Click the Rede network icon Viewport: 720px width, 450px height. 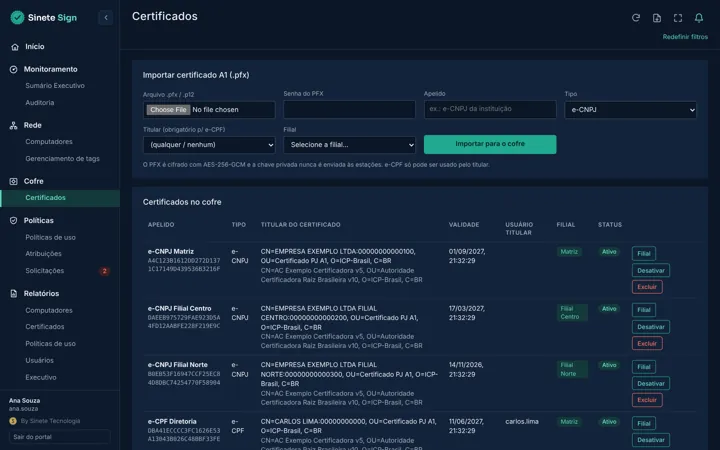pos(13,125)
